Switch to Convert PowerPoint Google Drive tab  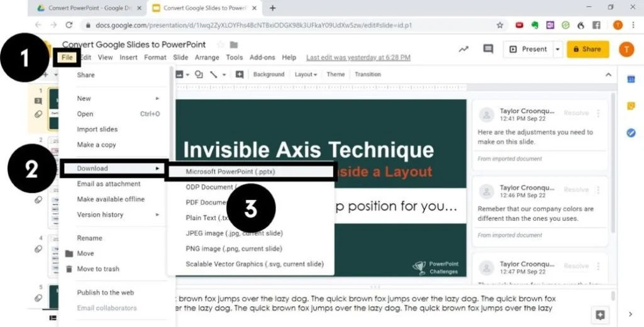[89, 8]
